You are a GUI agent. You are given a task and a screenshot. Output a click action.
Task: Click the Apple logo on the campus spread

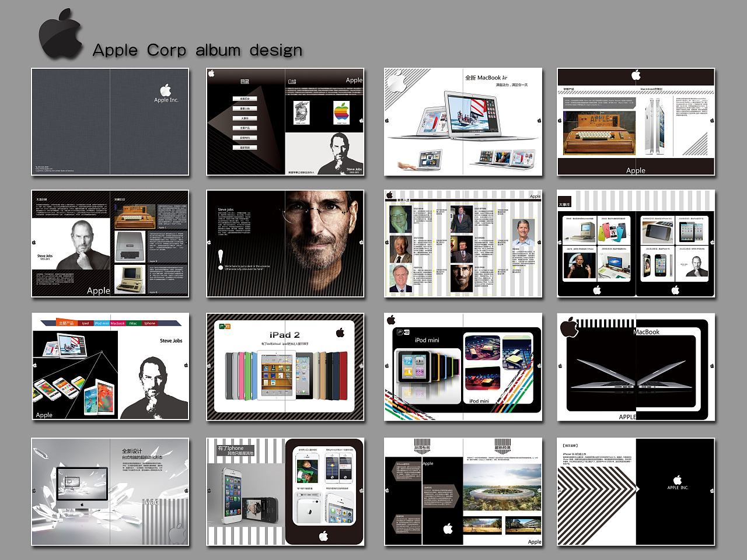tap(448, 528)
